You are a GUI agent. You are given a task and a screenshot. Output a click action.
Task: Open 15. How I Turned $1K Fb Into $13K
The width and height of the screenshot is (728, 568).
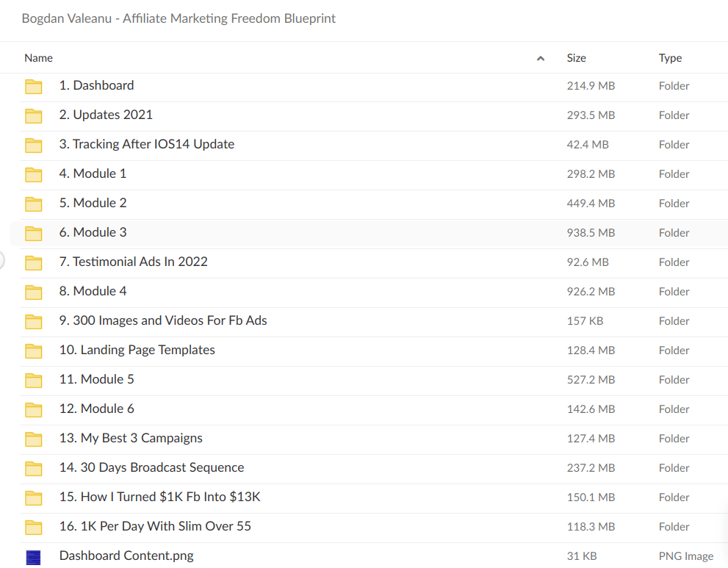159,497
